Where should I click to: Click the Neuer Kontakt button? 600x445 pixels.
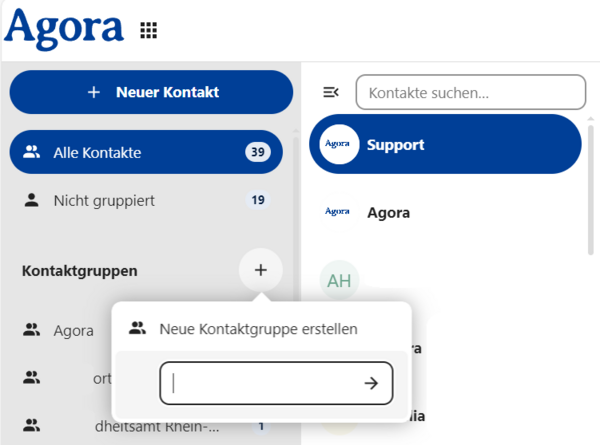coord(151,92)
